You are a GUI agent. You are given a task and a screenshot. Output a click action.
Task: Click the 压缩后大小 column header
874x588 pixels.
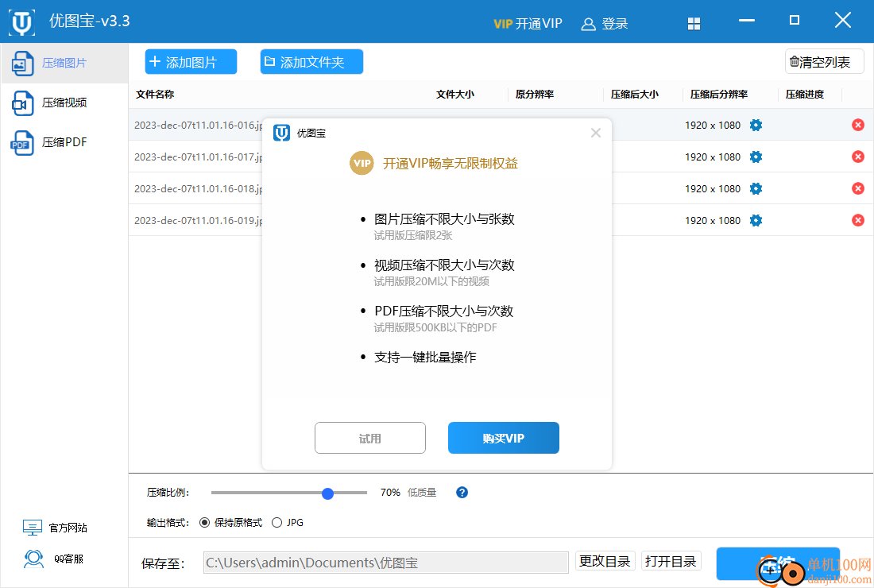click(634, 95)
